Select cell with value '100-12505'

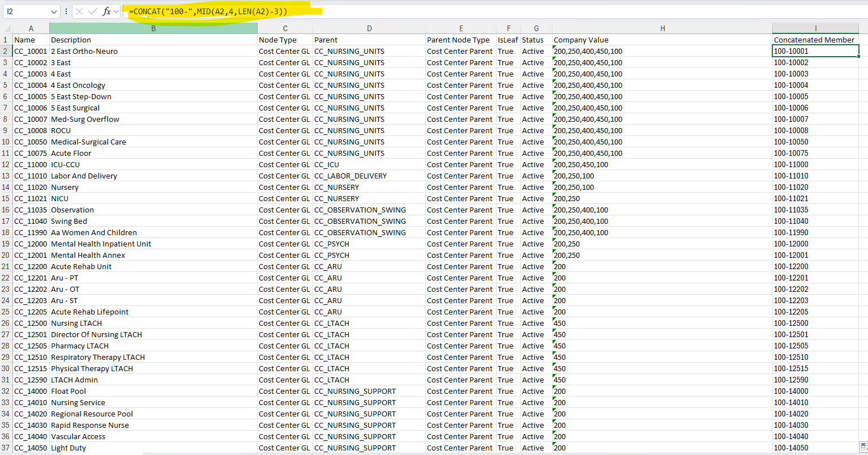coord(815,346)
